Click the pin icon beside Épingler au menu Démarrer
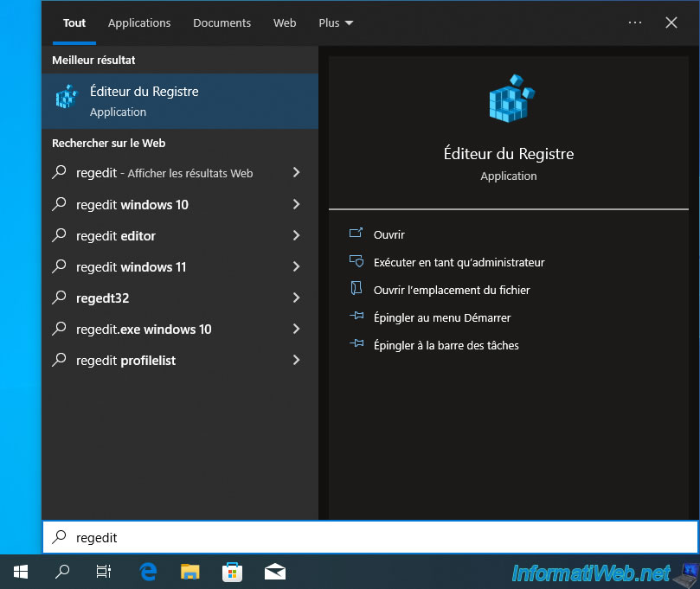This screenshot has width=700, height=589. tap(356, 316)
